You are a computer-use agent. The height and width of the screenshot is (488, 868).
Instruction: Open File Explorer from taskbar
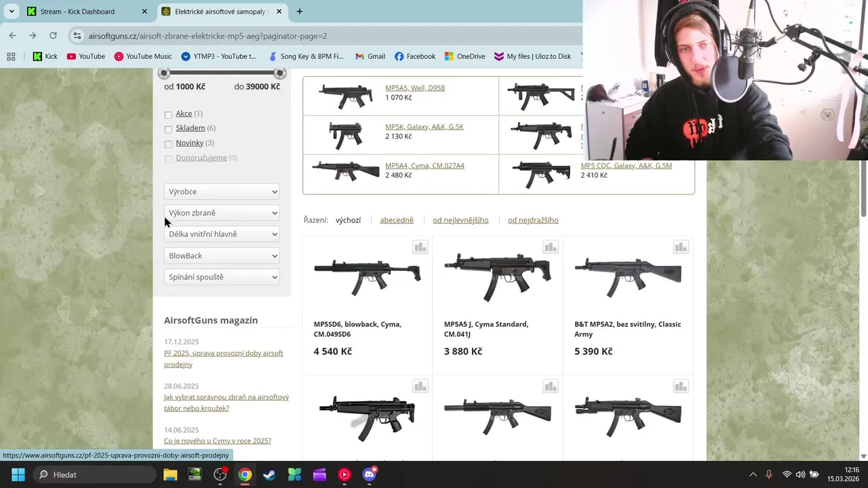pos(170,474)
